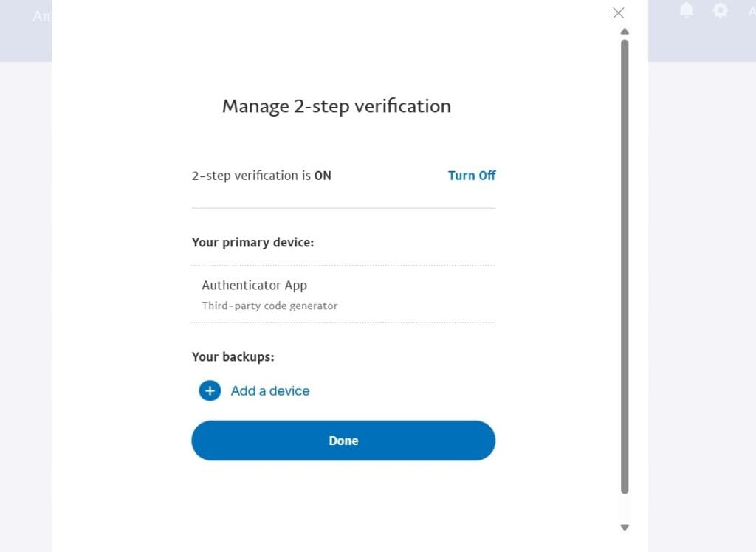Click the scrollbar down arrow

click(625, 527)
